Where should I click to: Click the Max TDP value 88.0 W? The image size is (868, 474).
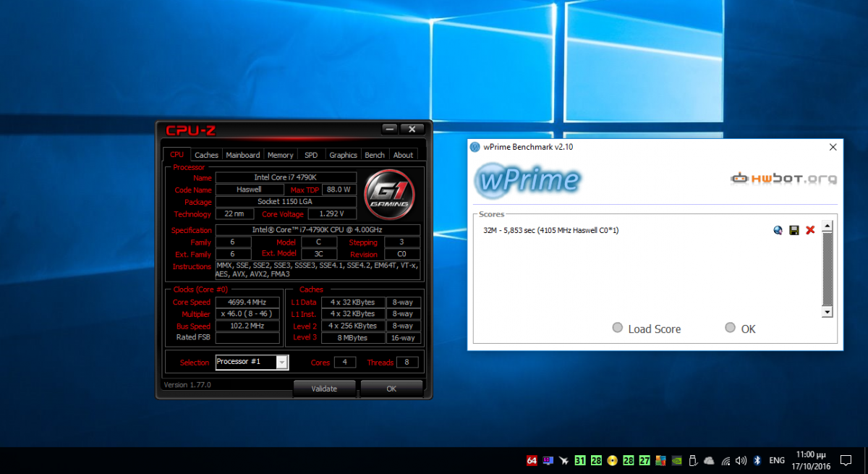coord(339,190)
